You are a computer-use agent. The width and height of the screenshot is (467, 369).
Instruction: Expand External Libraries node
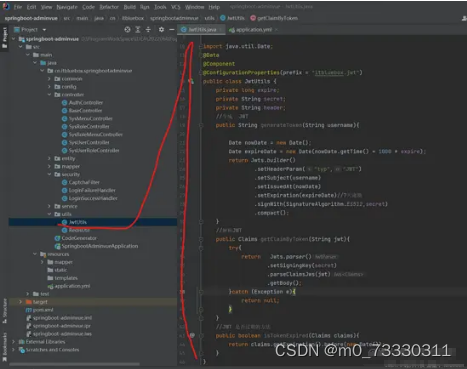pyautogui.click(x=14, y=342)
